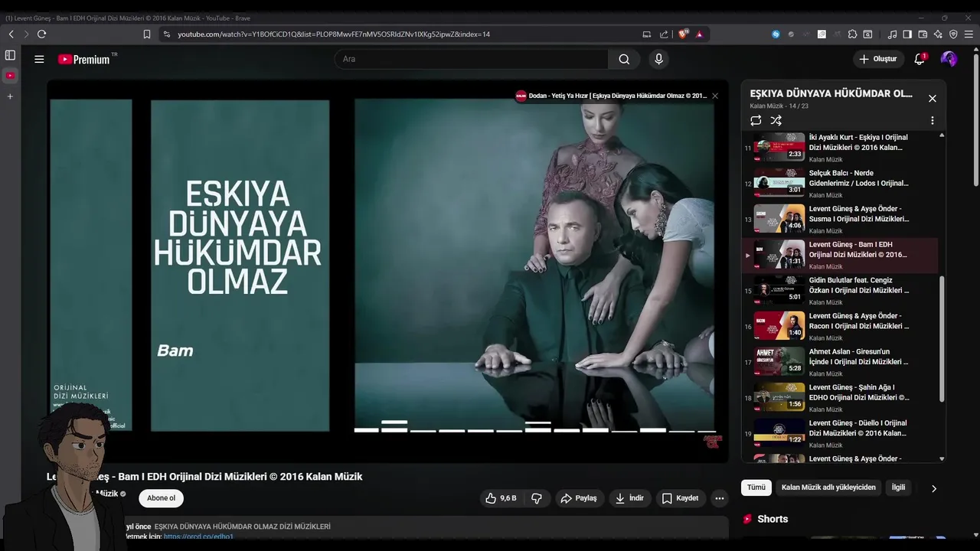Select the İlgili filter chip
Viewport: 980px width, 551px height.
898,487
